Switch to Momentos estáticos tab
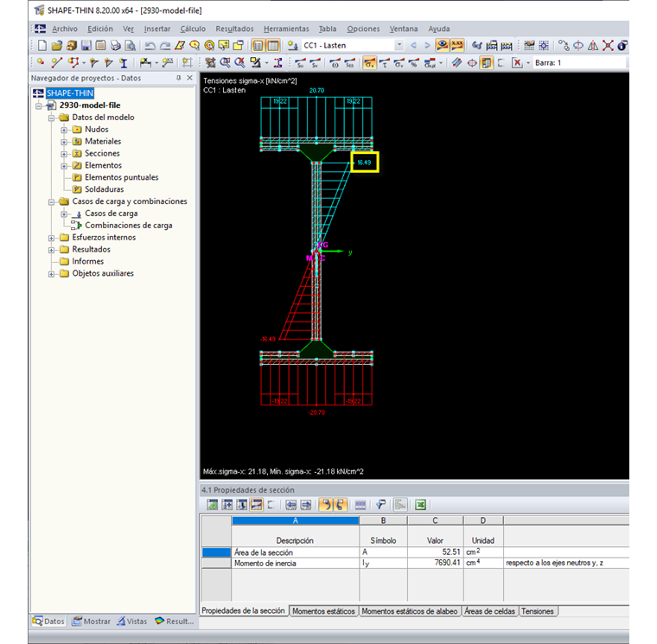This screenshot has width=657, height=644. (x=323, y=611)
